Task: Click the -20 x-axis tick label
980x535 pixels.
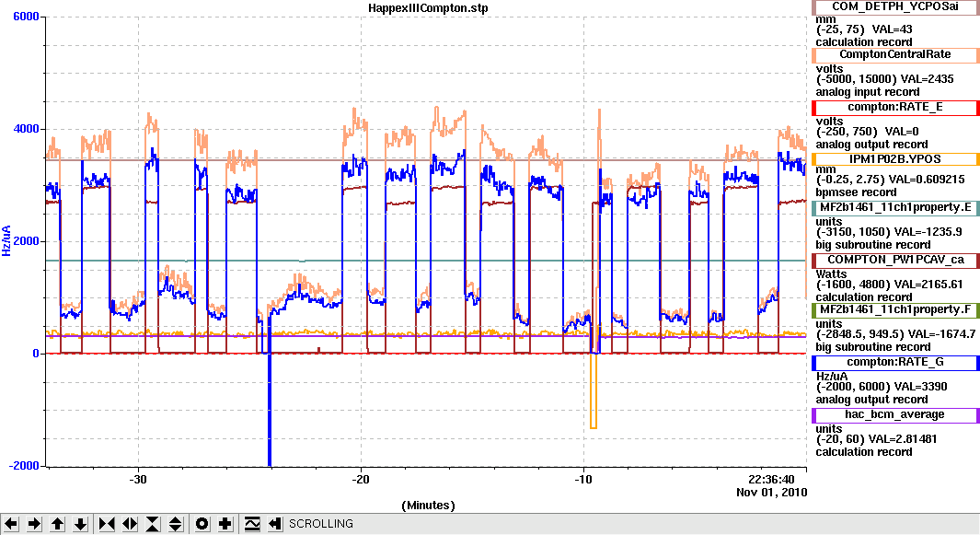Action: [361, 480]
